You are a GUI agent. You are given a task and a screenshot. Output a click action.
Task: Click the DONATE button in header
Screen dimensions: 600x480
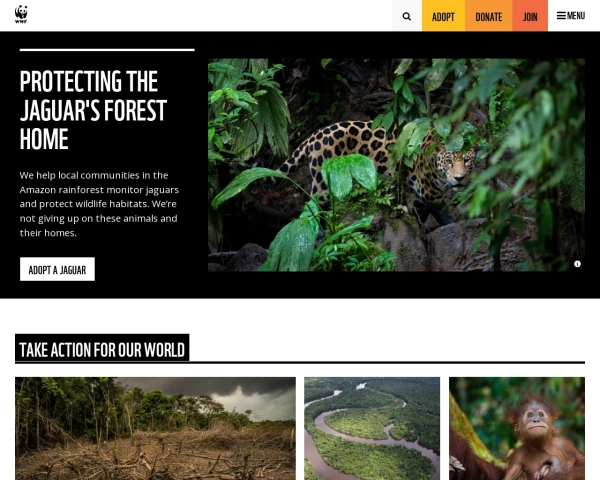pyautogui.click(x=489, y=16)
